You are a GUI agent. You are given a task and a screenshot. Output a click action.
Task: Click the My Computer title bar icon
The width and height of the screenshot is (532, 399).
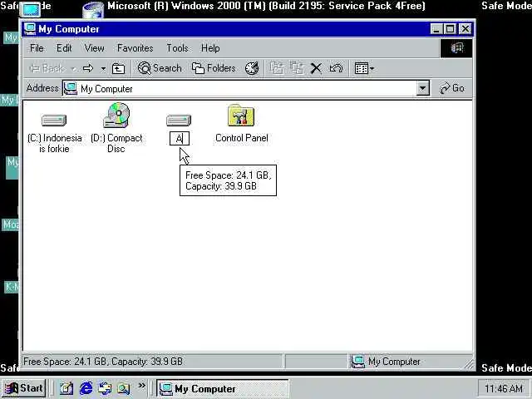[30, 29]
